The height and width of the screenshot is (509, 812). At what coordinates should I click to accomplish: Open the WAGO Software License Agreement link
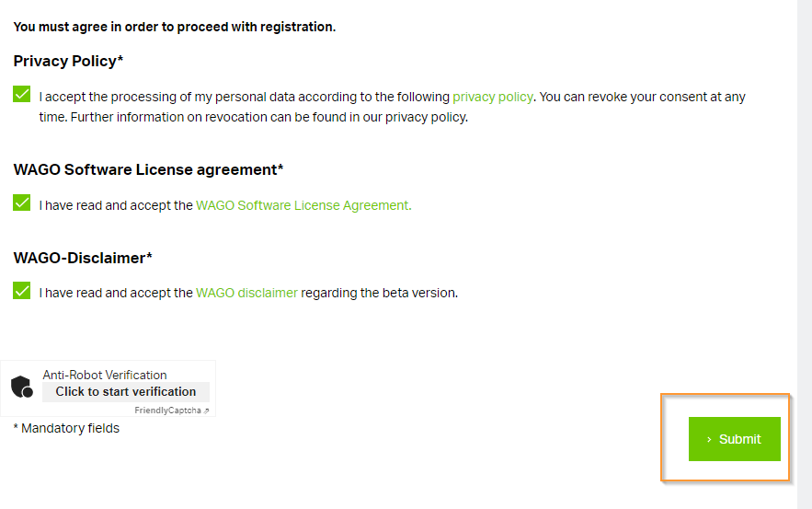(x=303, y=205)
